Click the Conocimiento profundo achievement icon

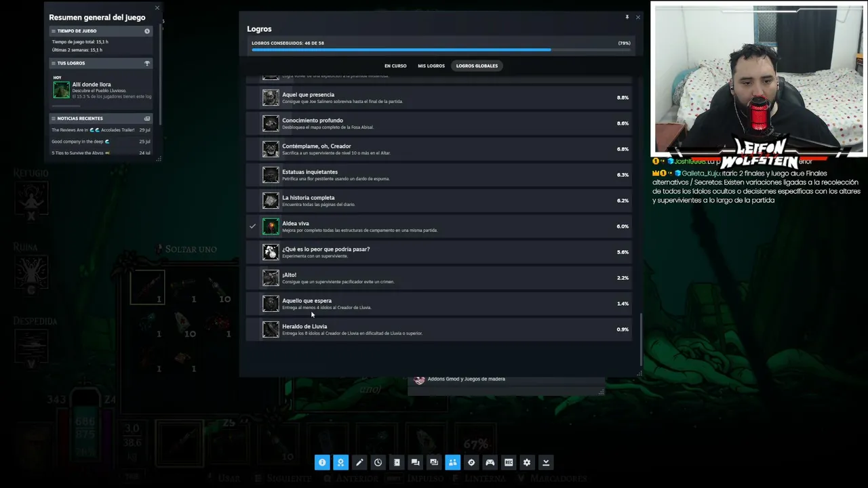tap(271, 123)
